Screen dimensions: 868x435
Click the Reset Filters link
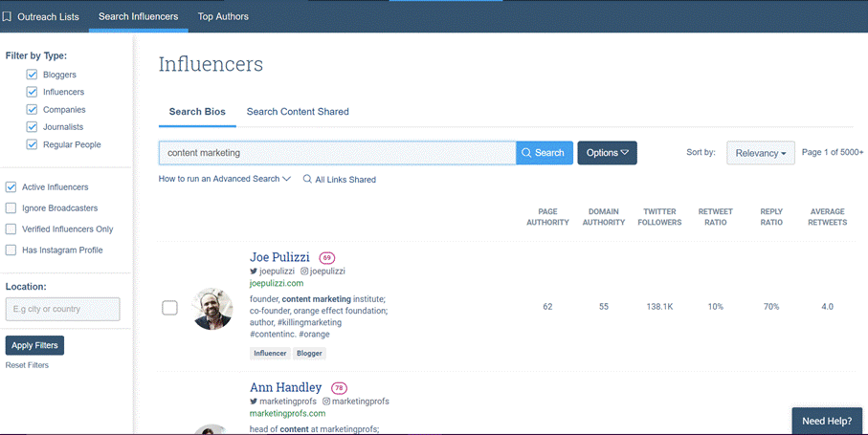coord(27,365)
